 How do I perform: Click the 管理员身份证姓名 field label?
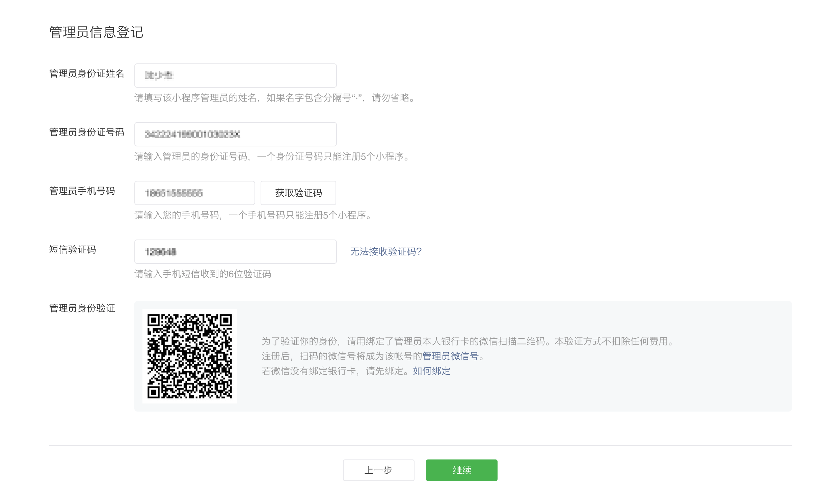tap(87, 74)
